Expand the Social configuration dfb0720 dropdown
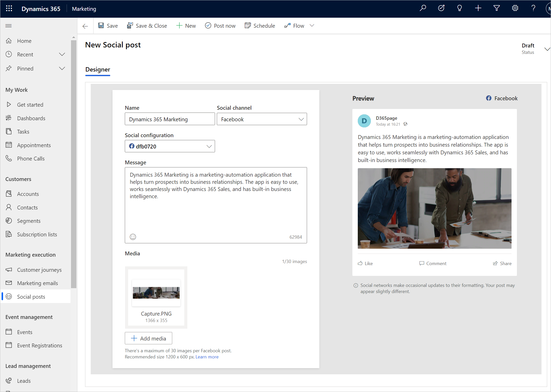Viewport: 551px width, 392px height. point(209,146)
